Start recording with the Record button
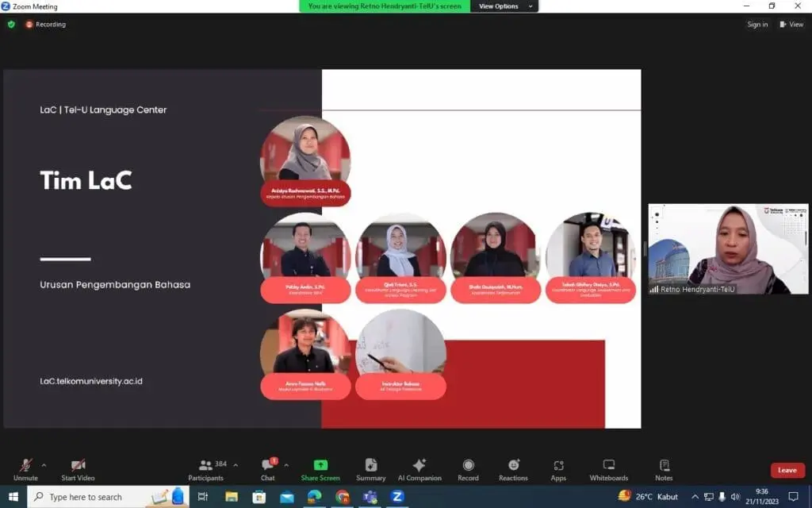This screenshot has width=812, height=508. tap(468, 469)
